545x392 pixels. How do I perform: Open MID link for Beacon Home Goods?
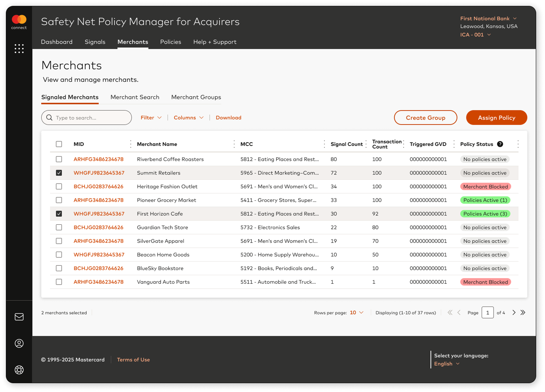tap(99, 255)
